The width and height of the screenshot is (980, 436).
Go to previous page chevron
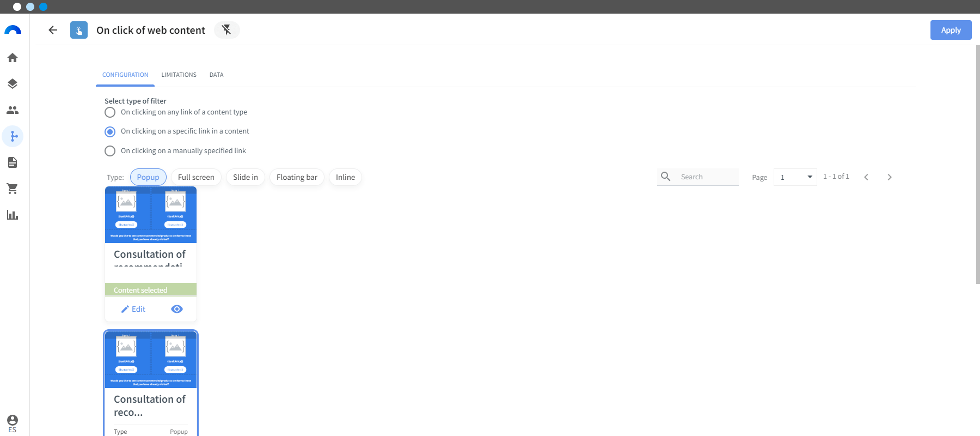[866, 177]
